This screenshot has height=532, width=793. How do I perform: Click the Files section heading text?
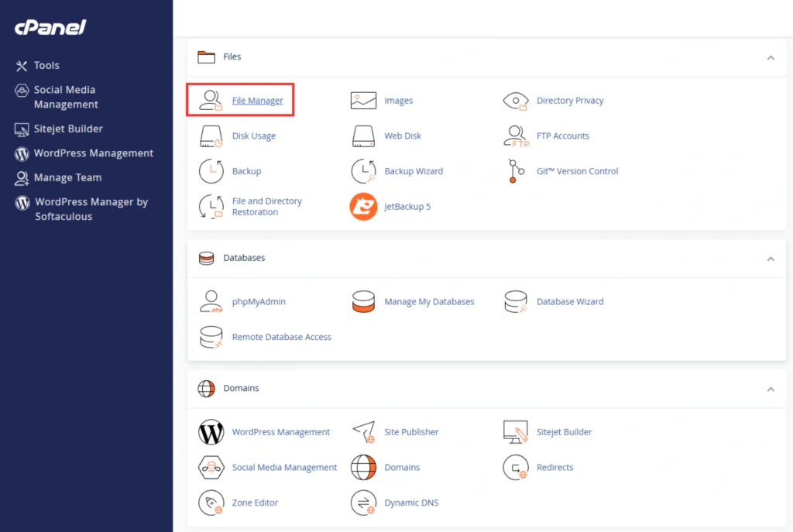[x=232, y=57]
